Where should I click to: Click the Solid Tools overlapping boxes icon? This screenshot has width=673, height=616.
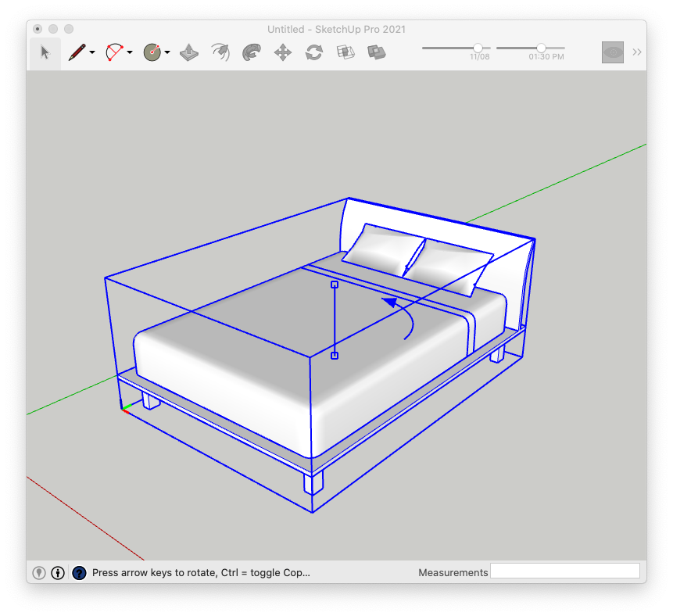coord(377,53)
